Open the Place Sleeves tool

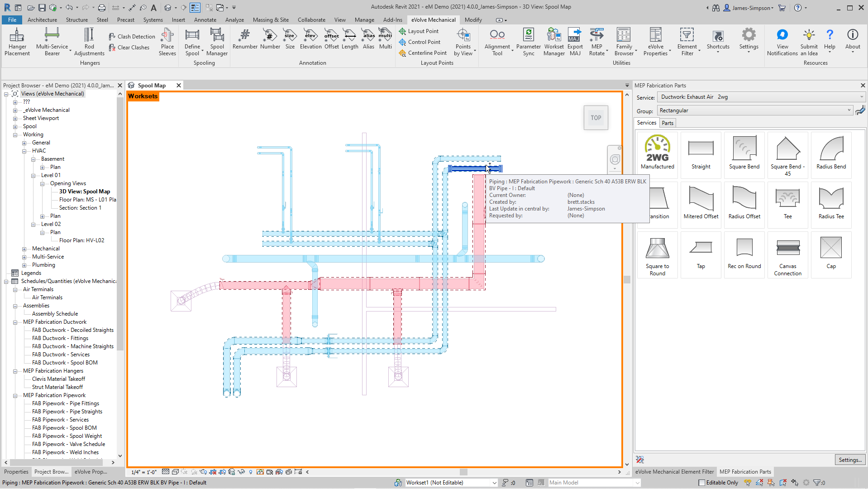coord(167,42)
